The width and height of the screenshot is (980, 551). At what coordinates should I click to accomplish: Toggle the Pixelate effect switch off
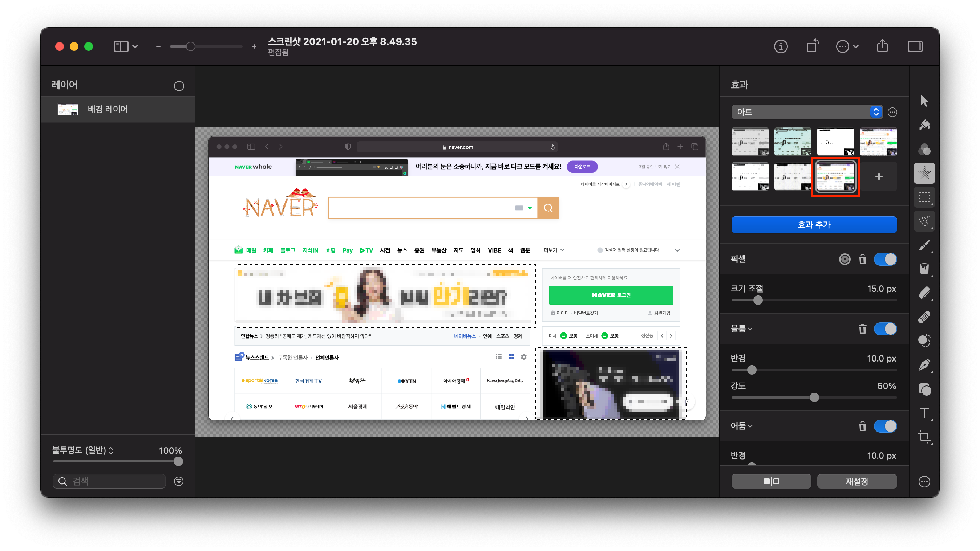pos(885,259)
